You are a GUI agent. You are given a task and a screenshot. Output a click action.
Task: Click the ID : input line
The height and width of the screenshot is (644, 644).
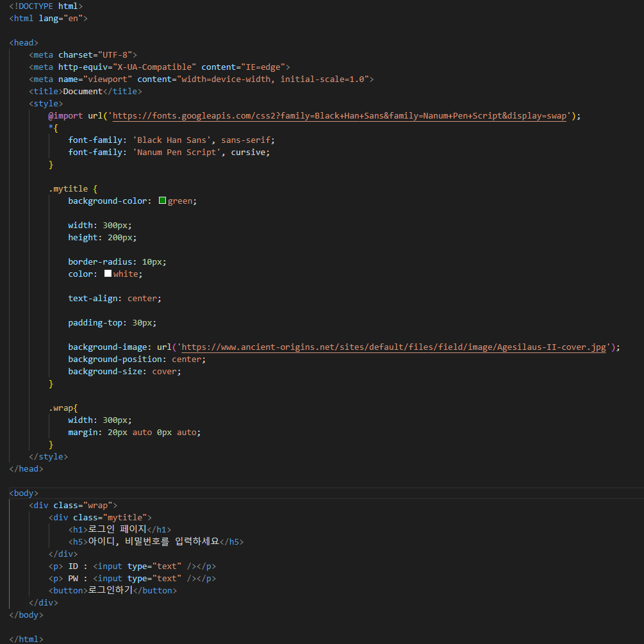tap(132, 566)
